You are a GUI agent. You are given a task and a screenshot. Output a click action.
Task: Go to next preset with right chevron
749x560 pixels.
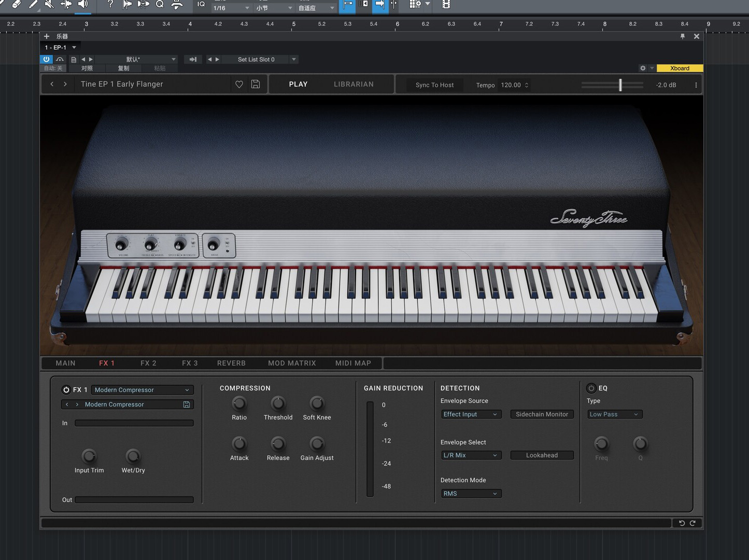65,84
